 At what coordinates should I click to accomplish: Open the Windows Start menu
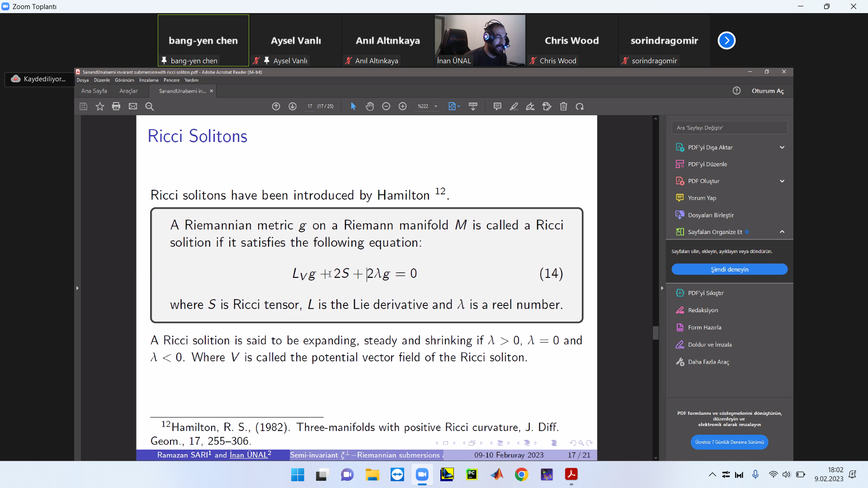297,474
